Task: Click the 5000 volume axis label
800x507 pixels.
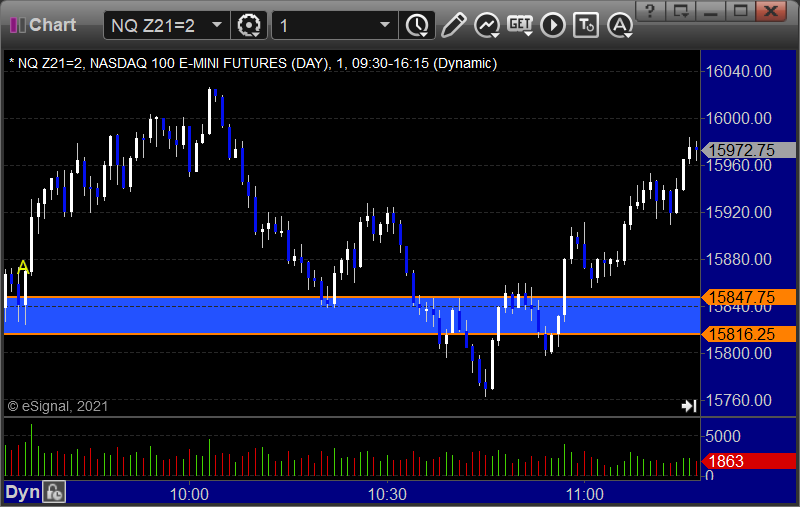Action: 722,436
